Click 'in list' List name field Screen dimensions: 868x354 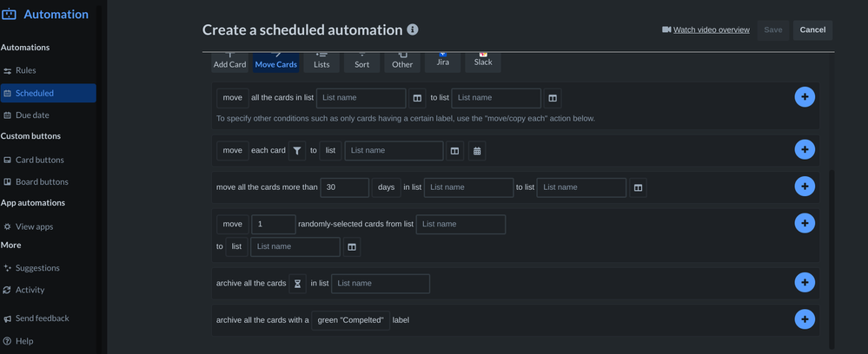tap(469, 187)
